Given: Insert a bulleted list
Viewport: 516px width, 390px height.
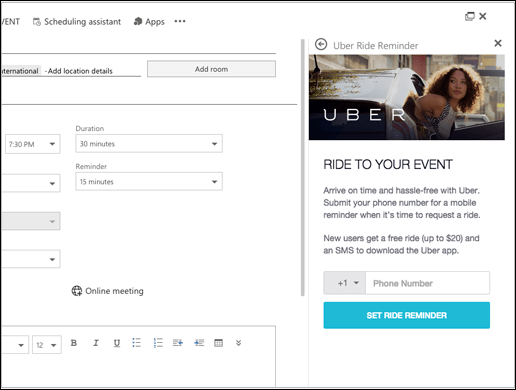Looking at the screenshot, I should coord(137,343).
